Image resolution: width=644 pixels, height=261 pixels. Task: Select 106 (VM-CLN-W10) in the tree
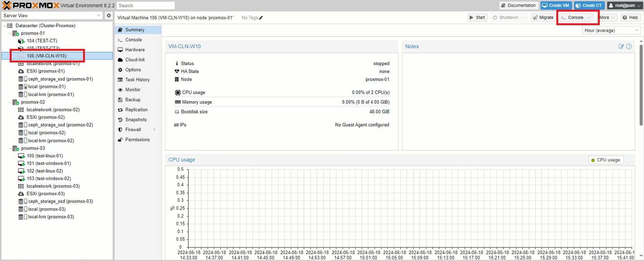point(57,56)
